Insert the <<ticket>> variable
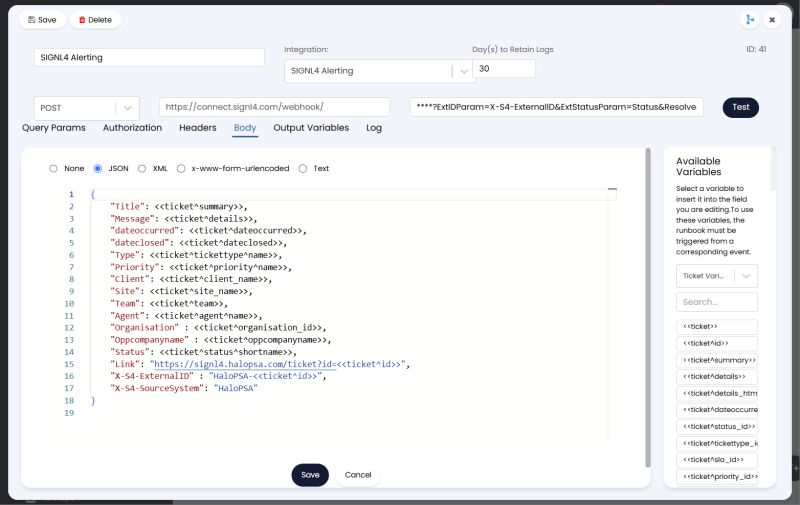 pyautogui.click(x=716, y=326)
